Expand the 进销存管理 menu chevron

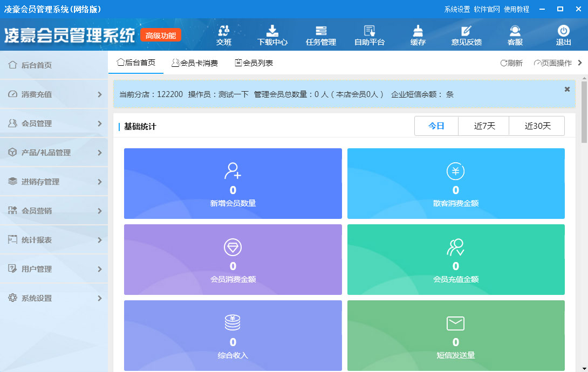click(100, 182)
